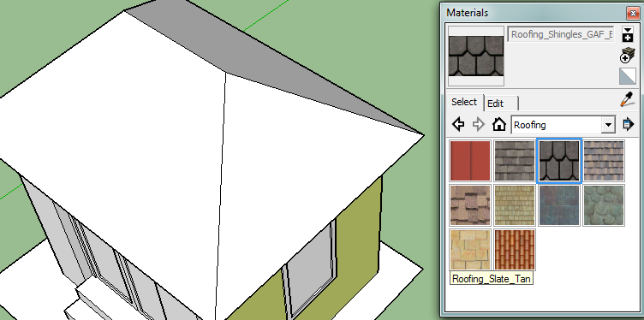Set the default material swatch
Viewport: 644px width, 320px height.
point(627,76)
